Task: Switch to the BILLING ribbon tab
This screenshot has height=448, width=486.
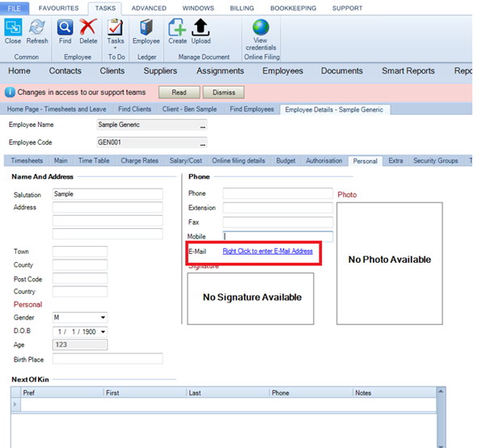Action: pos(242,8)
